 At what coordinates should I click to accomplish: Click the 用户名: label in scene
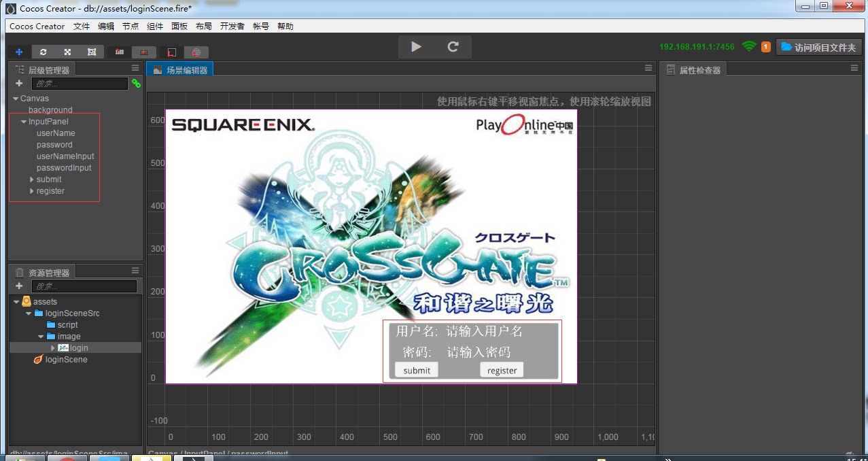417,332
